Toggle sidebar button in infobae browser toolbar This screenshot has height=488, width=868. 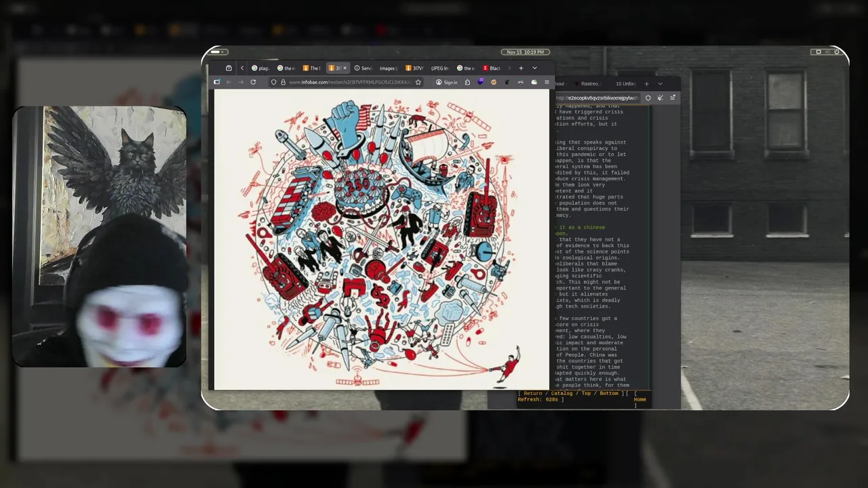(217, 82)
